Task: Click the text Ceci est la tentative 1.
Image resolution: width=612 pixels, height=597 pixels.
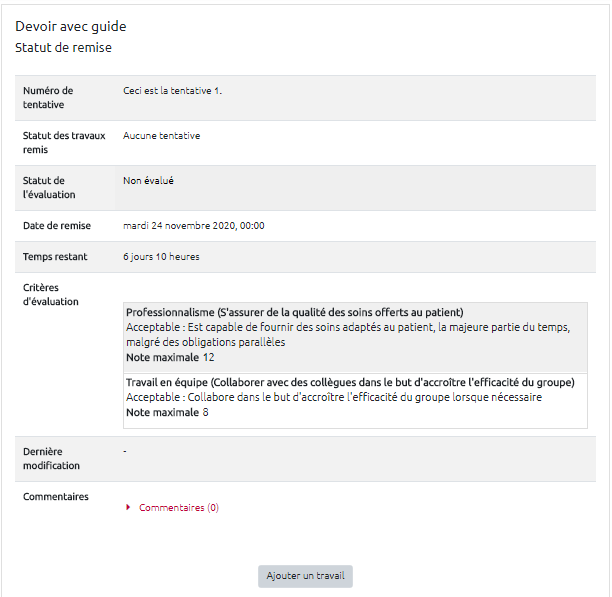Action: [x=173, y=91]
